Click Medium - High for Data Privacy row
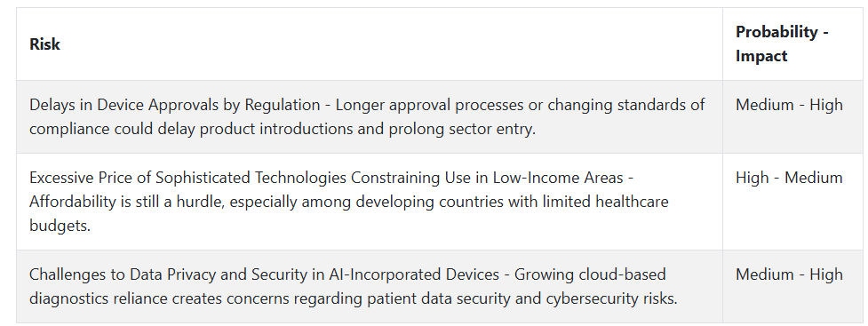 789,274
